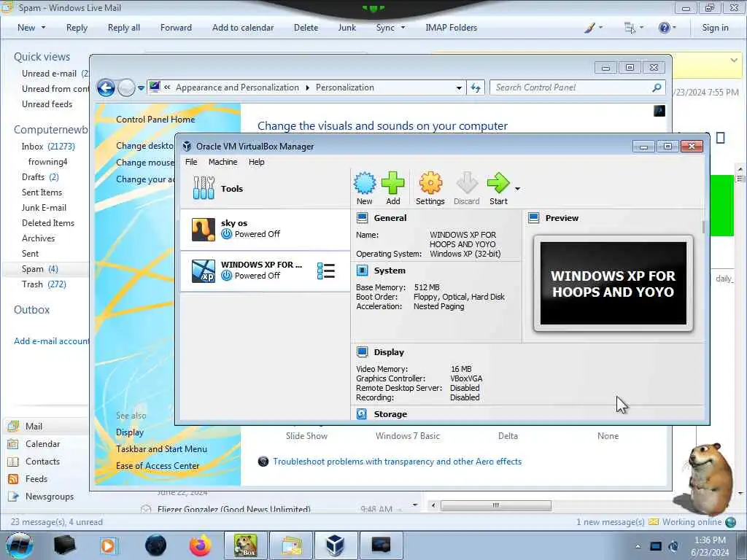
Task: Open the machine tools list menu icon
Action: coord(326,271)
